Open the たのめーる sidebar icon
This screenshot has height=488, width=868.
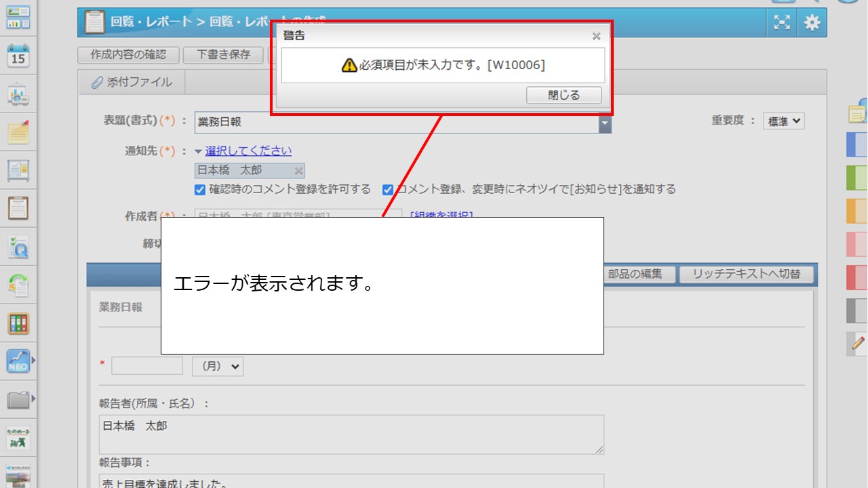pos(18,438)
